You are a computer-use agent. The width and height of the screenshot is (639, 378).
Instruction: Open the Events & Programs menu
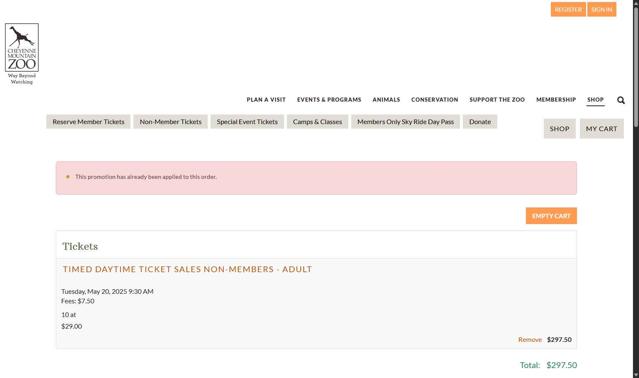pyautogui.click(x=329, y=100)
